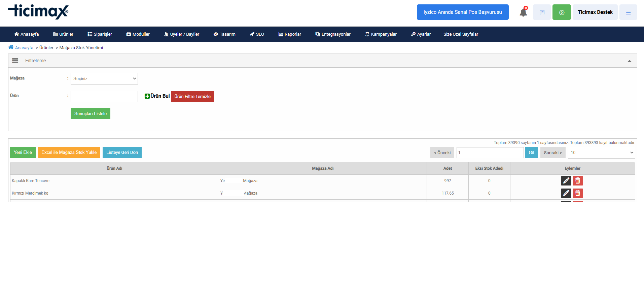Viewport: 644px width, 304px height.
Task: Click the Adet column header
Action: pos(448,168)
